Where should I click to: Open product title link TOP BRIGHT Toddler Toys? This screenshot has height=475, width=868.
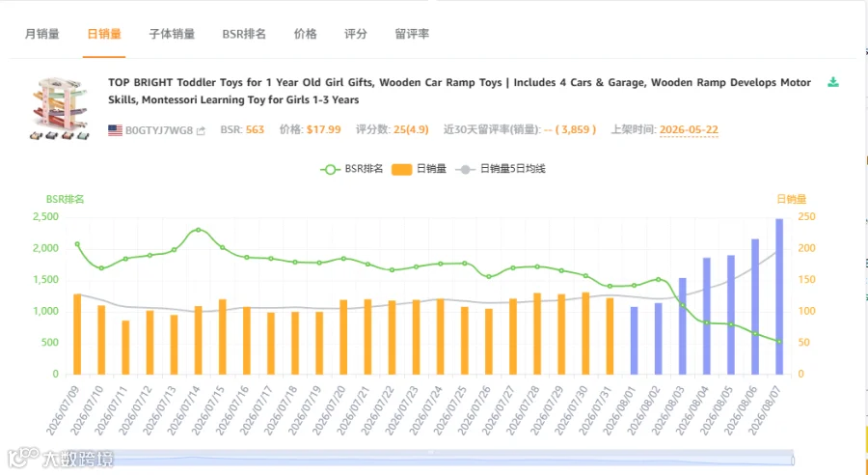(x=459, y=91)
